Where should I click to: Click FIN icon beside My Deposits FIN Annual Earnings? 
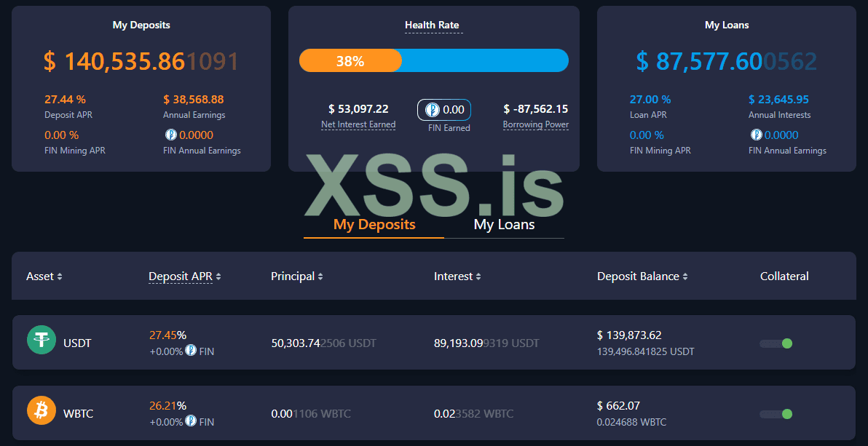coord(171,135)
